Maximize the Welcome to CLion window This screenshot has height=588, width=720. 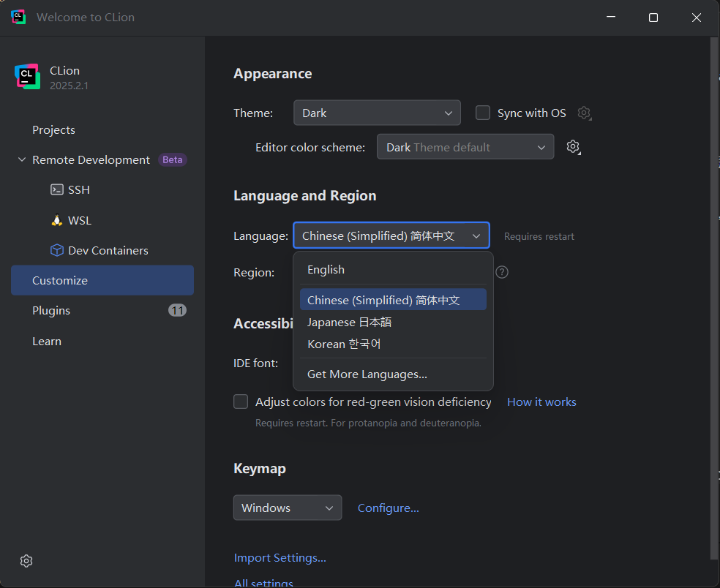pos(653,17)
